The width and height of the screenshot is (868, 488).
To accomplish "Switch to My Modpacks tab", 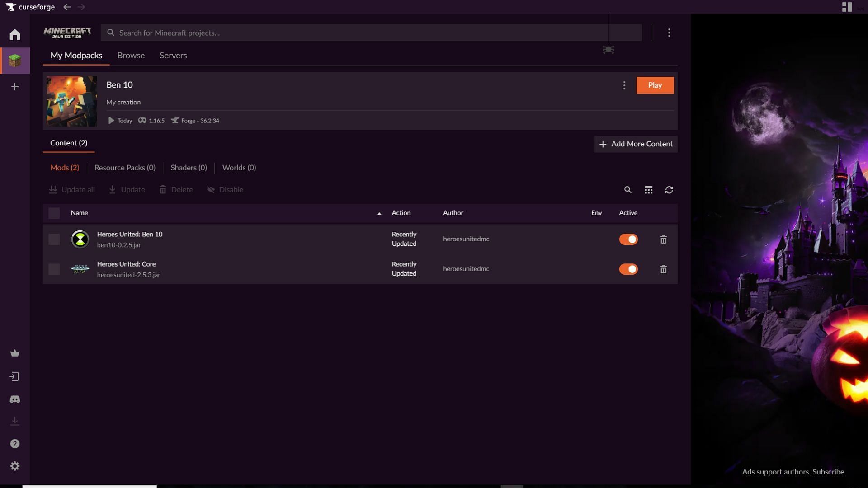I will [x=76, y=55].
